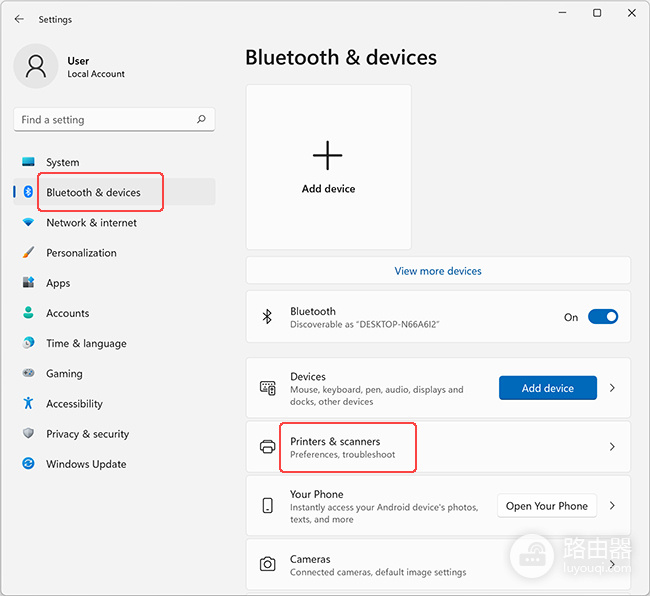
Task: Click the System monitor icon
Action: click(x=28, y=162)
